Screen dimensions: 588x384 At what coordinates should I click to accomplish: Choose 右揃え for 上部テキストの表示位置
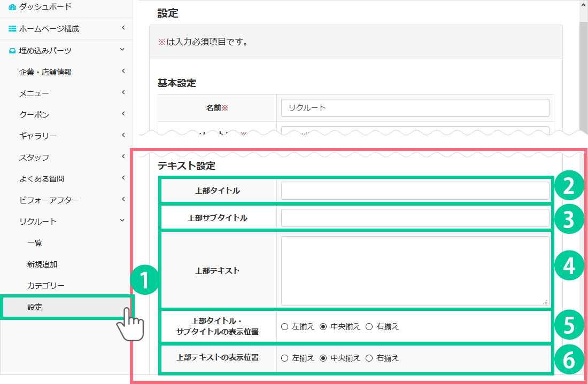[x=369, y=358]
